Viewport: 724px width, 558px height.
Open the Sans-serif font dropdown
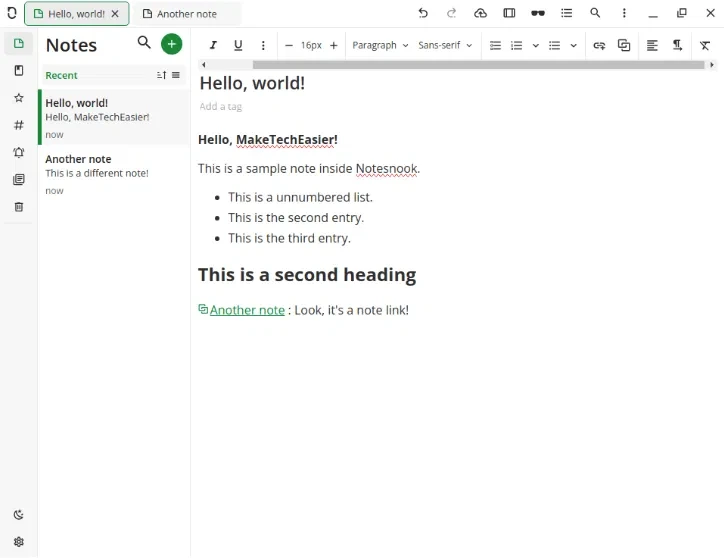tap(445, 46)
